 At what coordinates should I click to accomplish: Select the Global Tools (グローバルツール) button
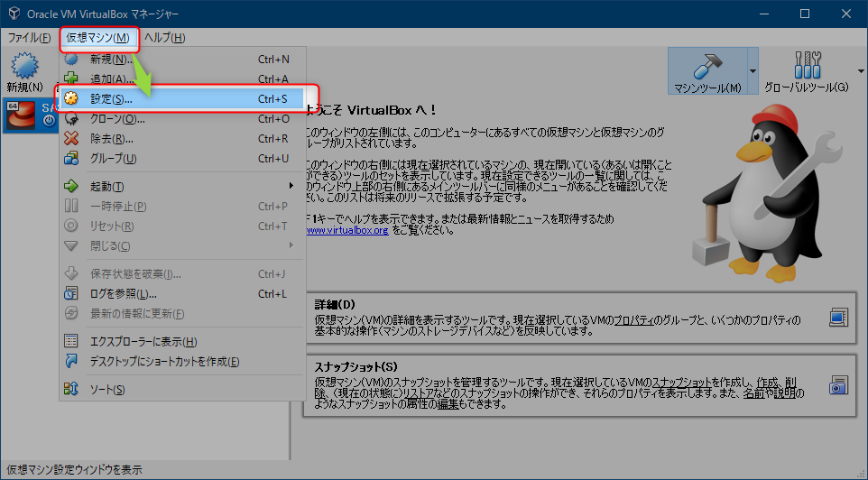click(806, 71)
